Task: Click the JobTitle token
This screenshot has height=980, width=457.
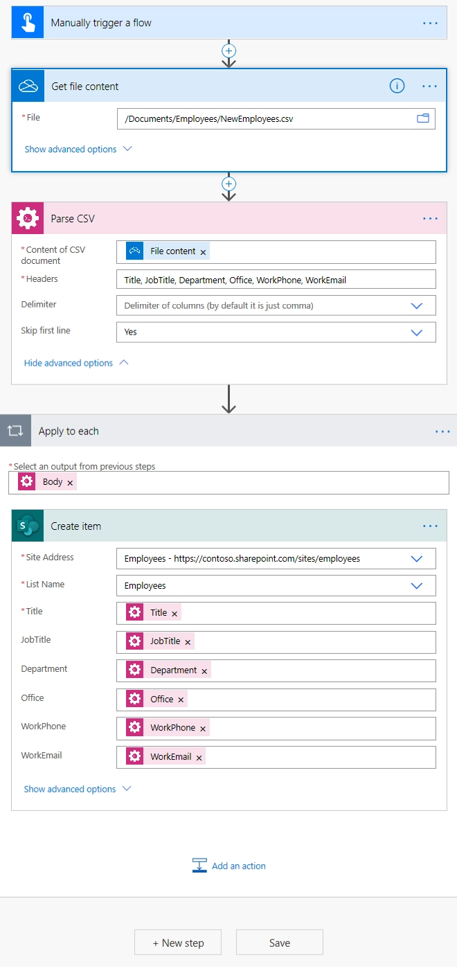Action: click(x=160, y=641)
